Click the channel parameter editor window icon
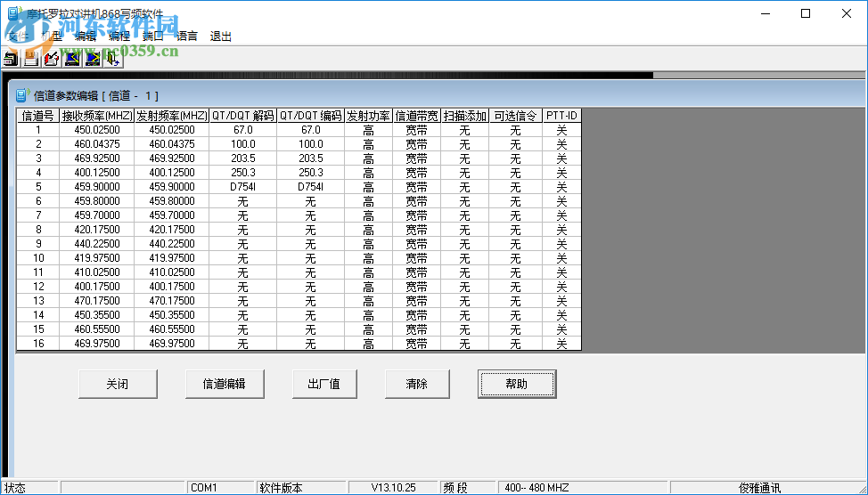This screenshot has height=495, width=868. pos(22,95)
